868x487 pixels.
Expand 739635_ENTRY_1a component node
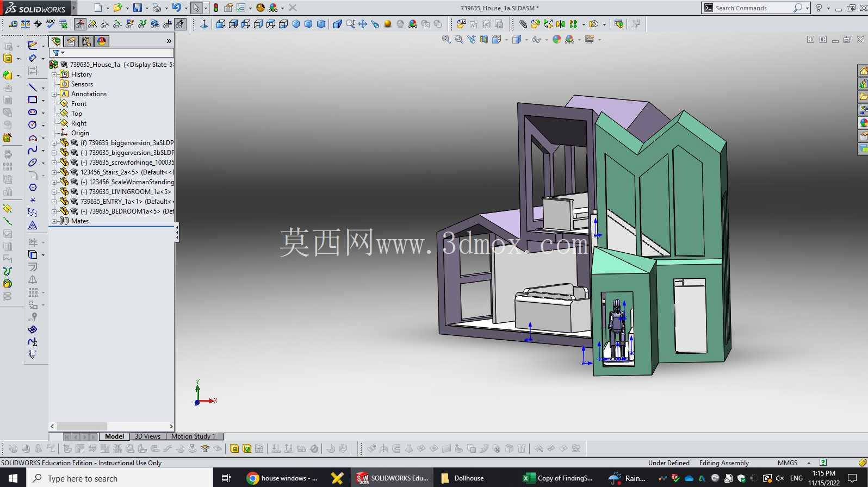(x=54, y=202)
